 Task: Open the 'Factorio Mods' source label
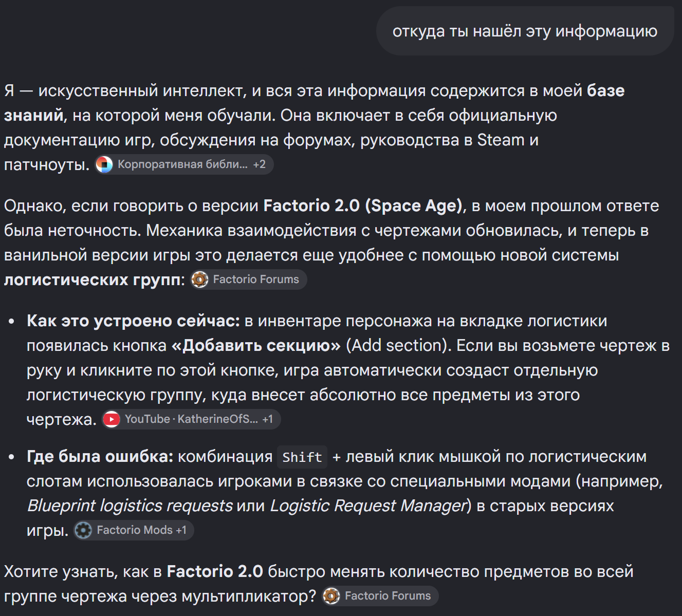(x=135, y=530)
